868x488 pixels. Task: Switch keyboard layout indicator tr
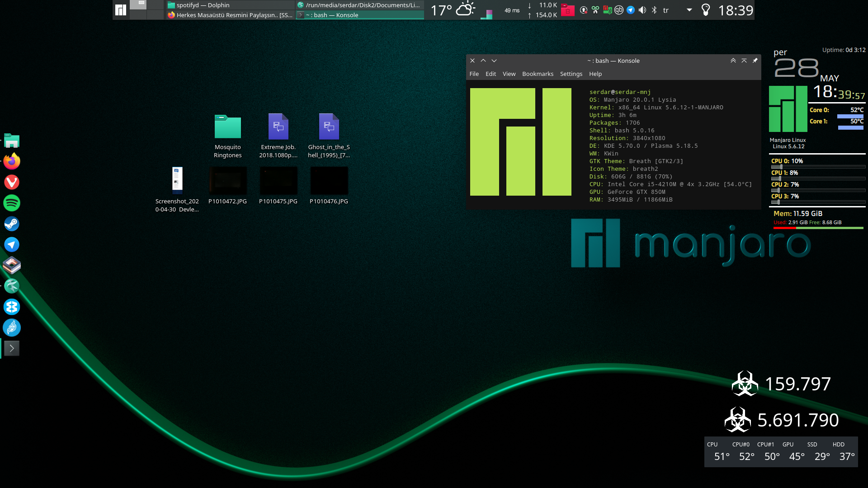click(x=666, y=10)
